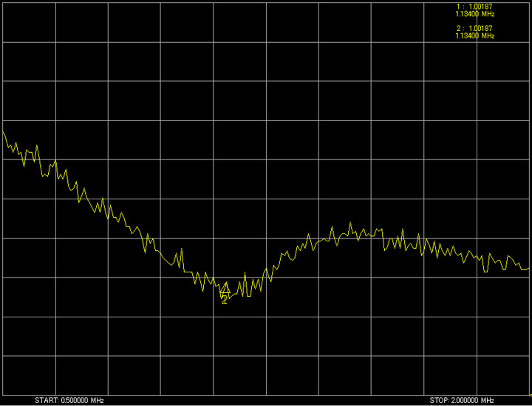Click the center intersection of the graticule
This screenshot has width=532, height=406.
tap(266, 199)
